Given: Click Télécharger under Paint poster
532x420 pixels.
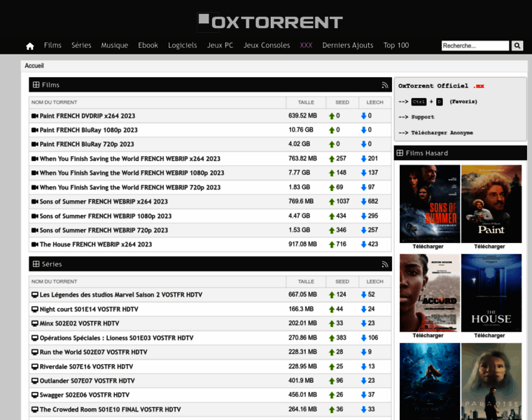Looking at the screenshot, I should point(489,246).
